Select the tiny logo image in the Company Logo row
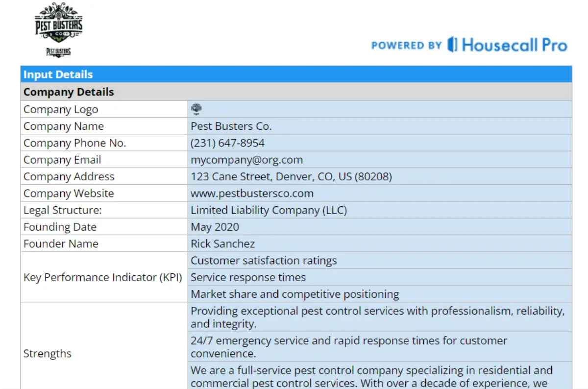This screenshot has height=389, width=588. pyautogui.click(x=196, y=109)
